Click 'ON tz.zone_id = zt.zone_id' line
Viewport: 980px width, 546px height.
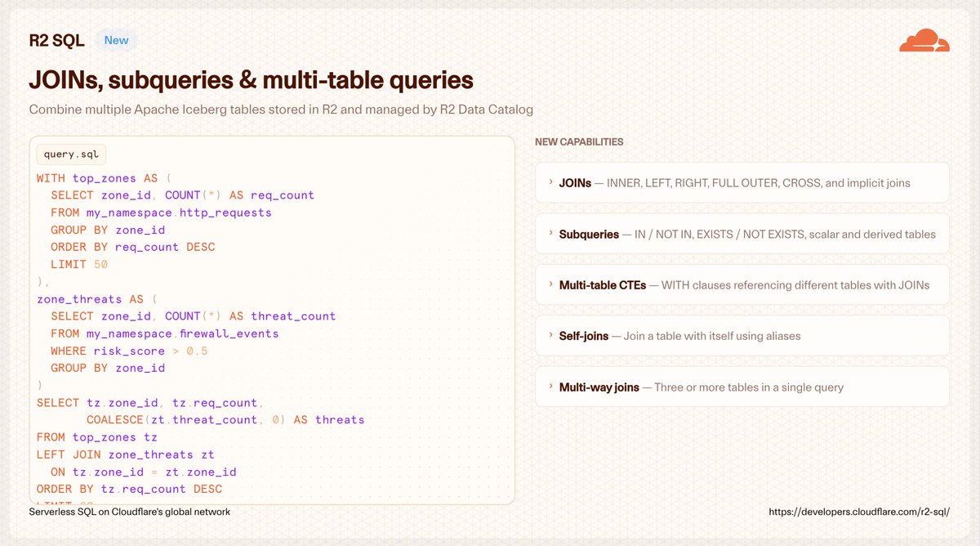(144, 472)
